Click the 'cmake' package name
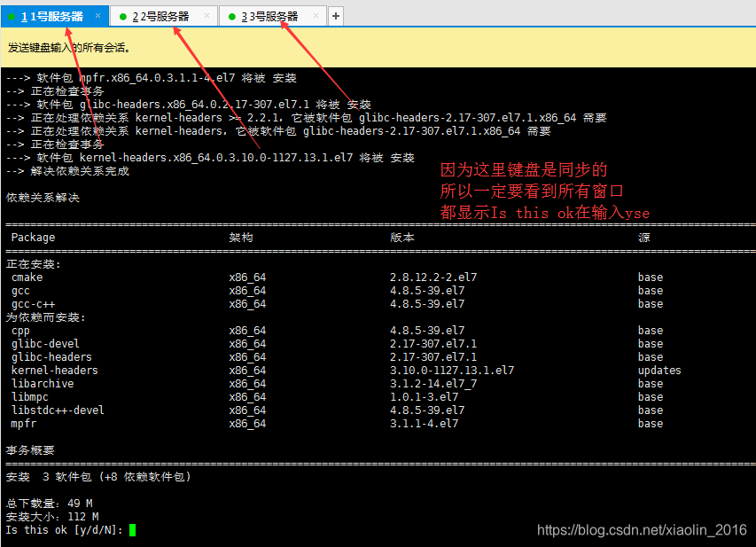The height and width of the screenshot is (547, 756). click(x=27, y=277)
